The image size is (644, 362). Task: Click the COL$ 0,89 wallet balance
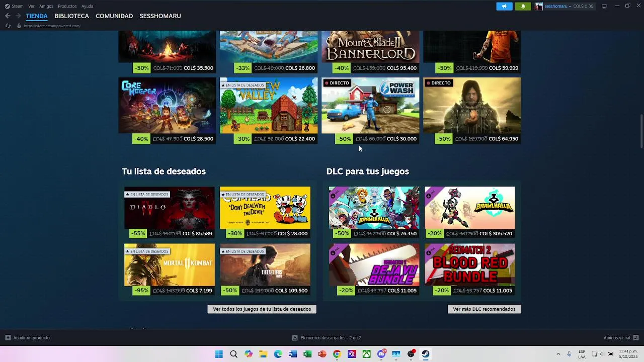(x=583, y=6)
